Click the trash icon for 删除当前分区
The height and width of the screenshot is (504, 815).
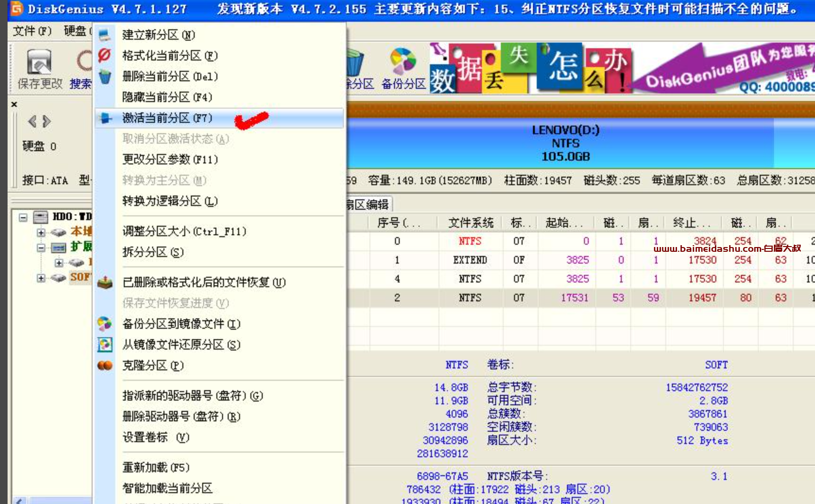pos(104,76)
